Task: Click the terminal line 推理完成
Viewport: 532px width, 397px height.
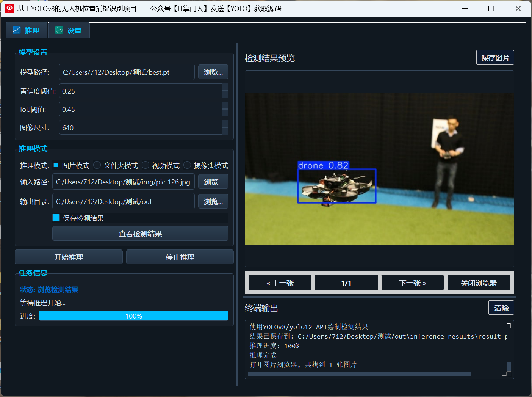Action: (x=263, y=355)
